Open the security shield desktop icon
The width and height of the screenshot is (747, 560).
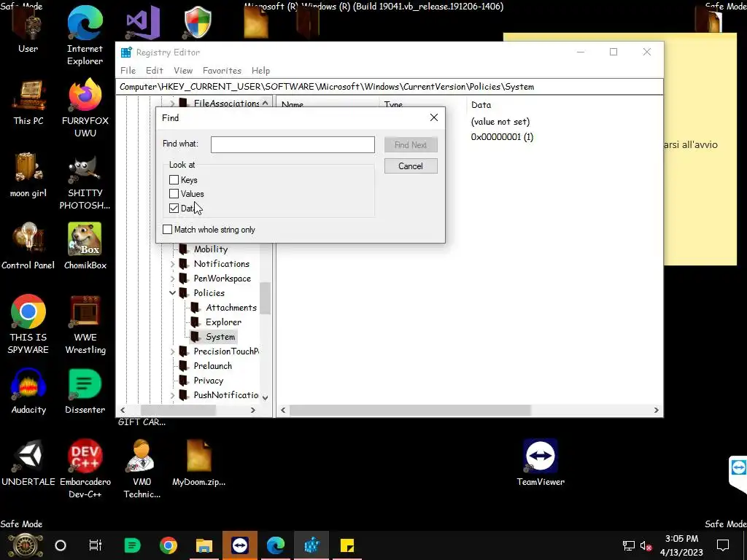(197, 23)
